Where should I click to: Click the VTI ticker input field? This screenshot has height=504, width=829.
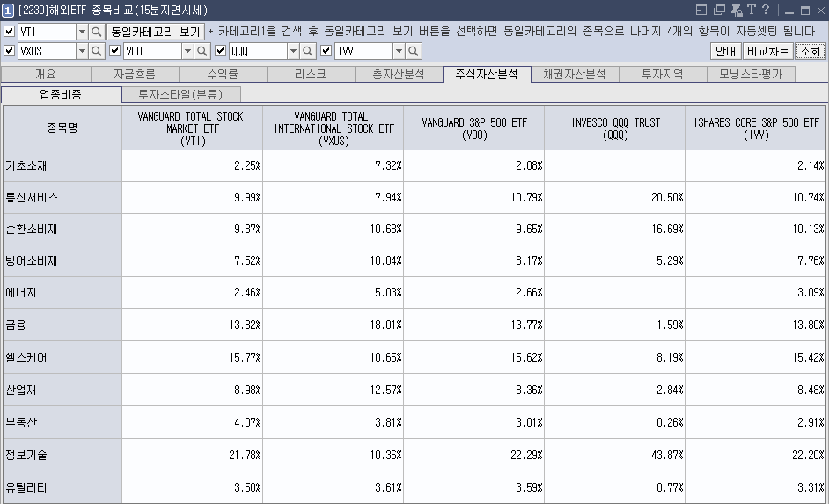[x=47, y=32]
